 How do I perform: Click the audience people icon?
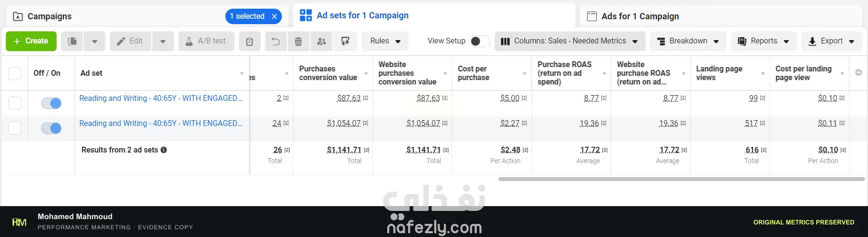click(322, 42)
